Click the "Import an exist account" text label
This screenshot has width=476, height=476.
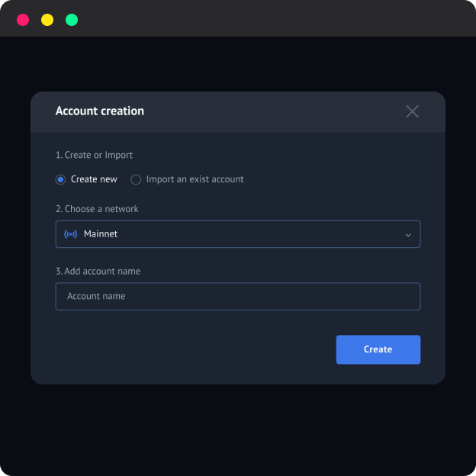195,179
